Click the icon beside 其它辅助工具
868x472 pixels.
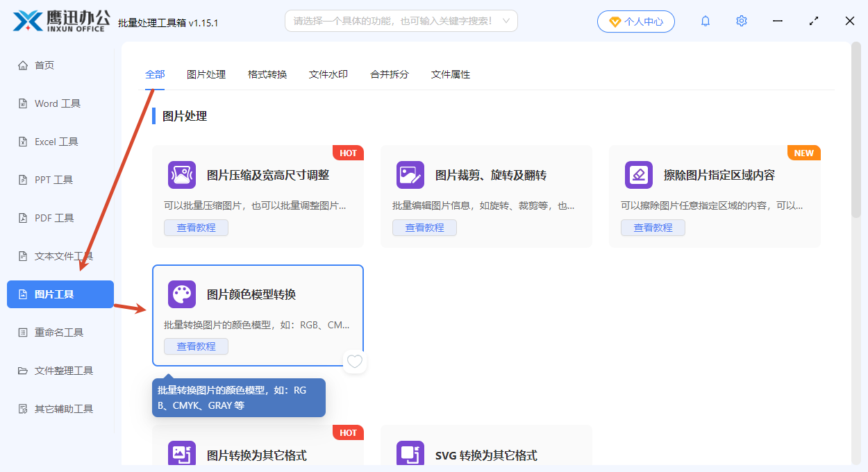23,409
